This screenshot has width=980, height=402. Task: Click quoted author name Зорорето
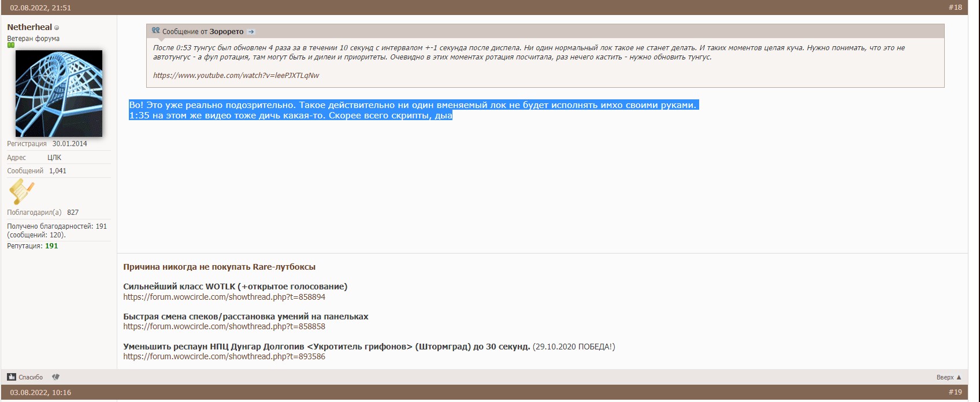click(227, 32)
